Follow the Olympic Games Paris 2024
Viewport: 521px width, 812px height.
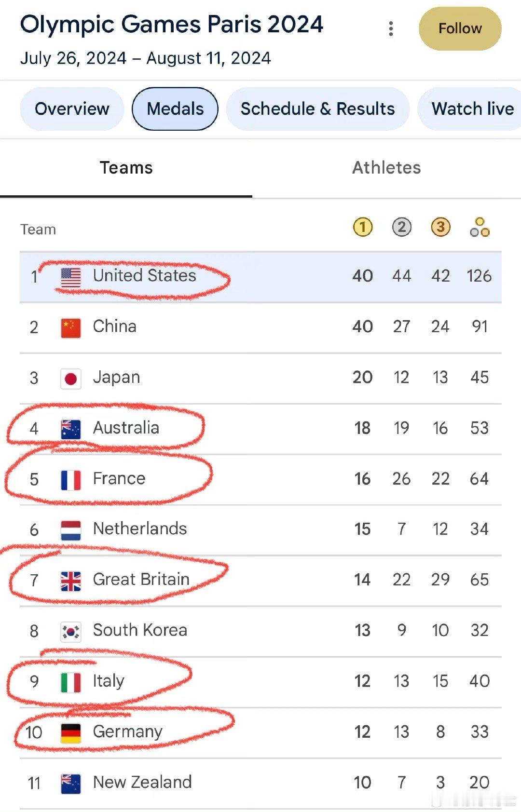(460, 28)
